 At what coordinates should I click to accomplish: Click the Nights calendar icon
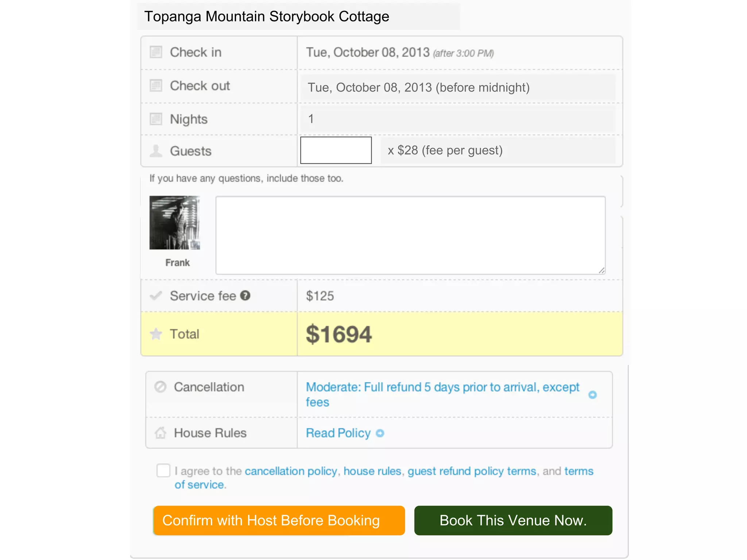pos(156,119)
